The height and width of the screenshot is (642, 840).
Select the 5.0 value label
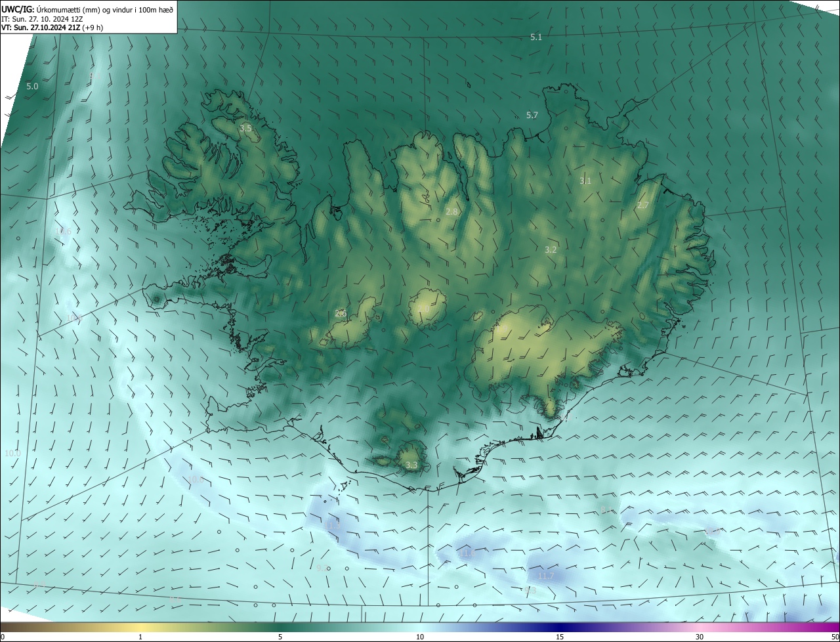(32, 86)
